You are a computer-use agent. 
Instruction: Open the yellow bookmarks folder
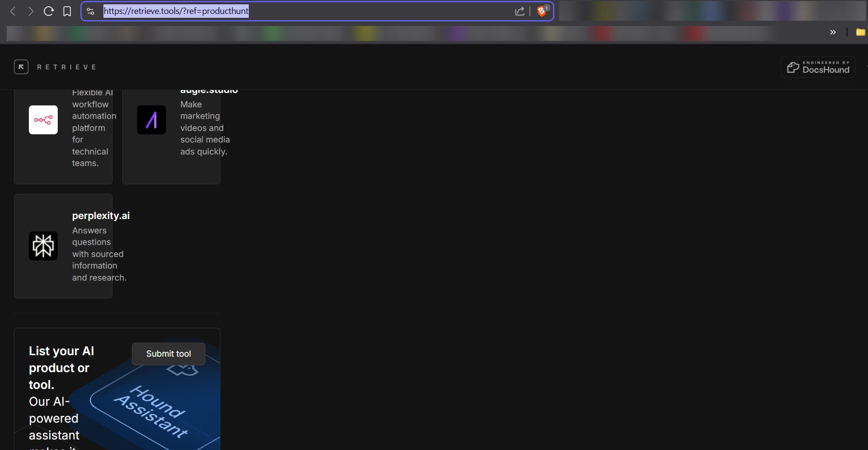tap(860, 32)
